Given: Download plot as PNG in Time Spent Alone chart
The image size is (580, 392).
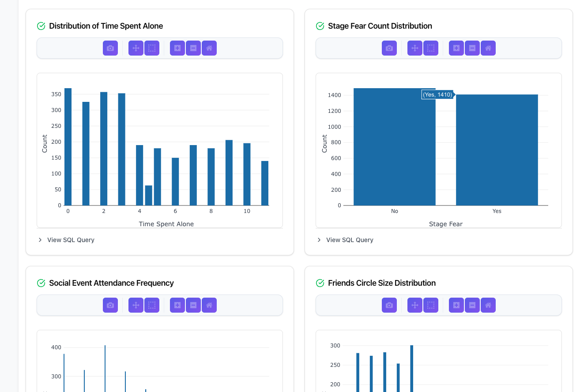Looking at the screenshot, I should click(110, 48).
